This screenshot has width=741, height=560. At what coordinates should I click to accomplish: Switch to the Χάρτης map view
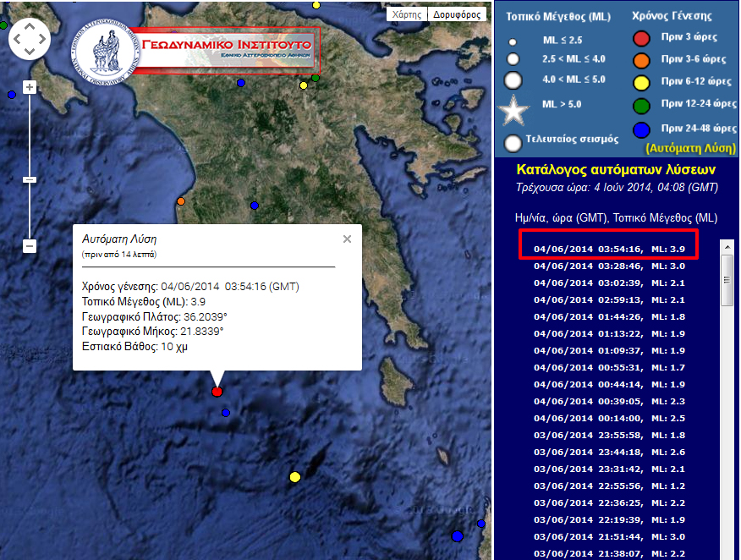405,14
